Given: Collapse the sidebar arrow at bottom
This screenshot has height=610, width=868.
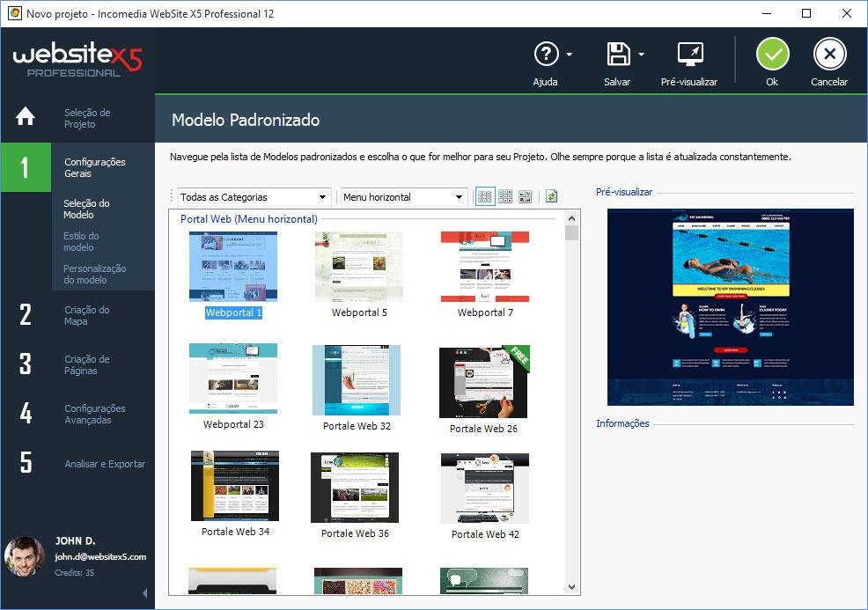Looking at the screenshot, I should (145, 593).
